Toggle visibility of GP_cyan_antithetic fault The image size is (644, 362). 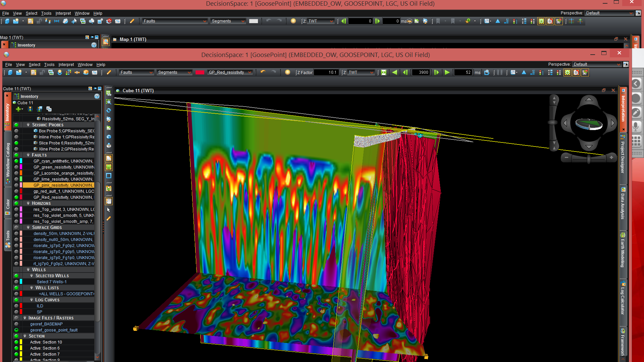[x=16, y=161]
